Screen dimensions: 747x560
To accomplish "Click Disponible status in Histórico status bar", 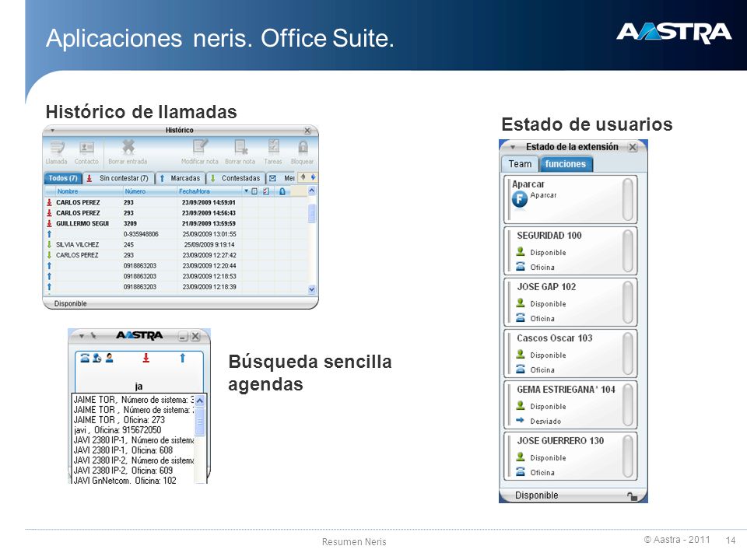I will click(71, 304).
